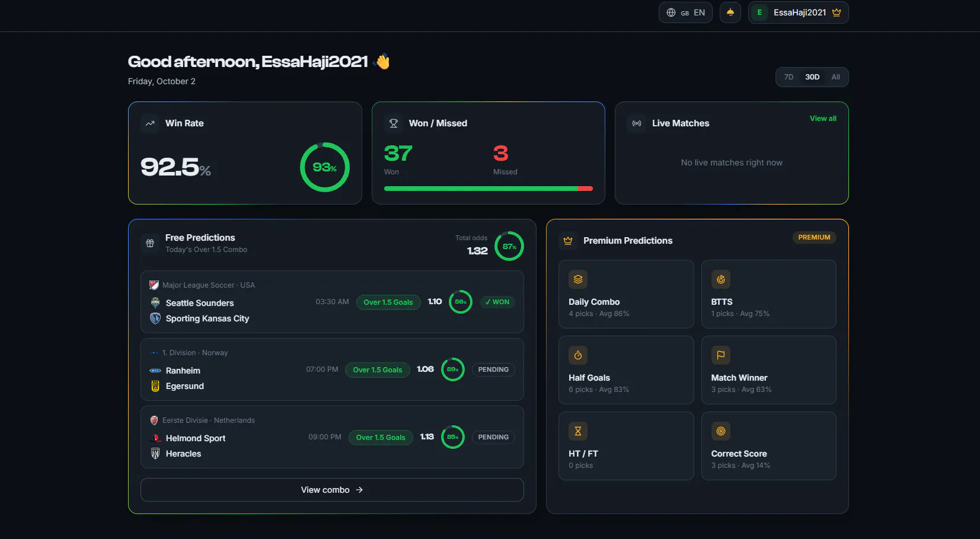
Task: Click the 87% combo confidence ring
Action: 509,246
